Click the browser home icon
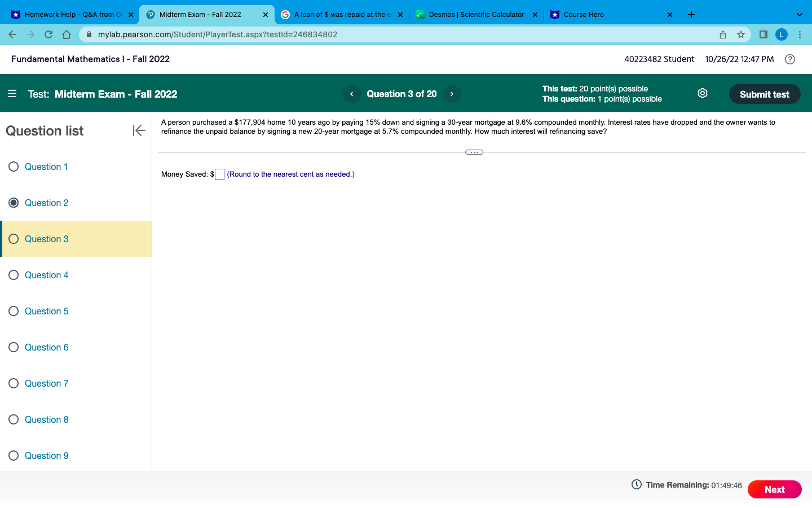This screenshot has width=812, height=508. [x=67, y=34]
